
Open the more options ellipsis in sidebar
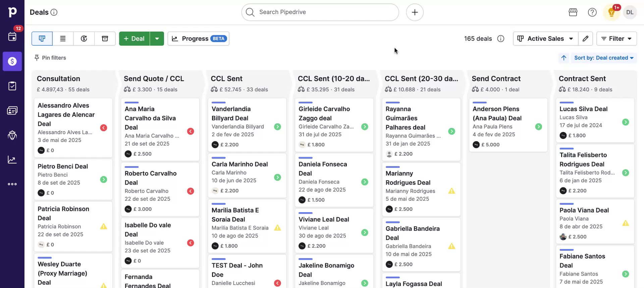pos(12,184)
